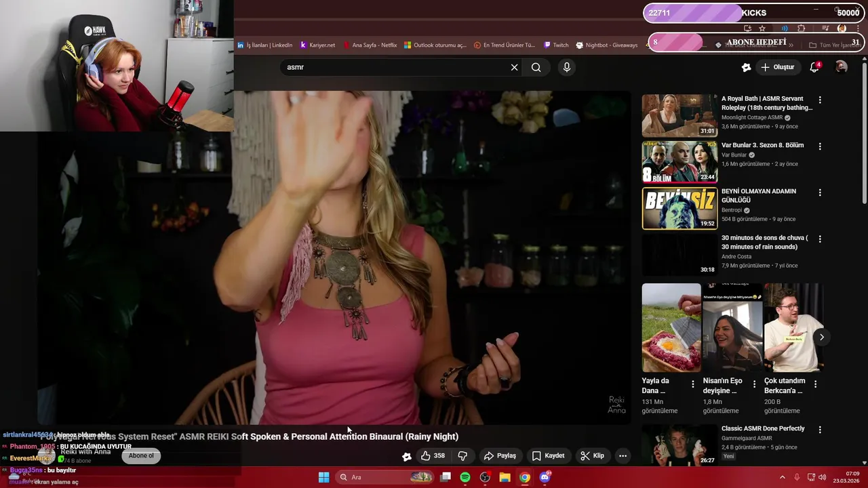Open Chrome media controls icon
The height and width of the screenshot is (488, 868).
(825, 28)
